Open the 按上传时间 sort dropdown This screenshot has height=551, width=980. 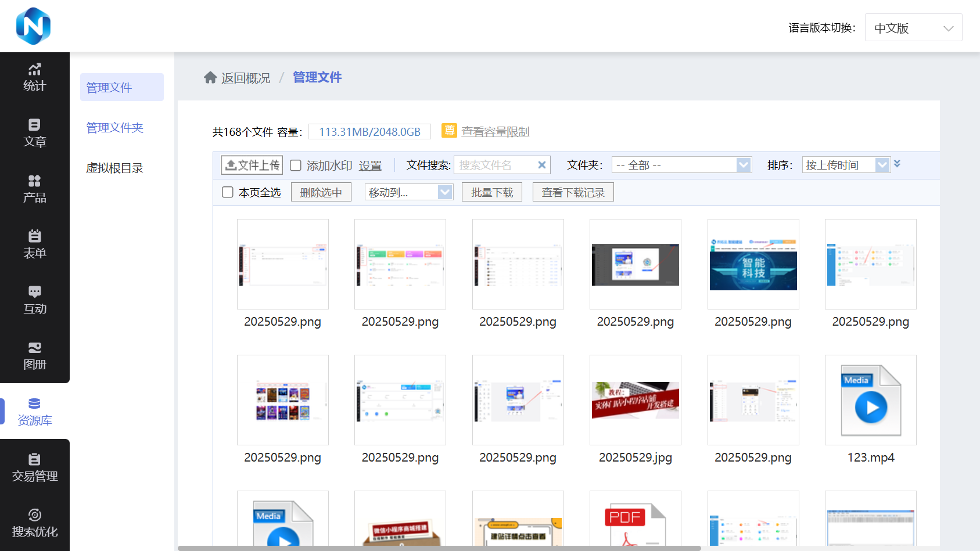point(846,165)
